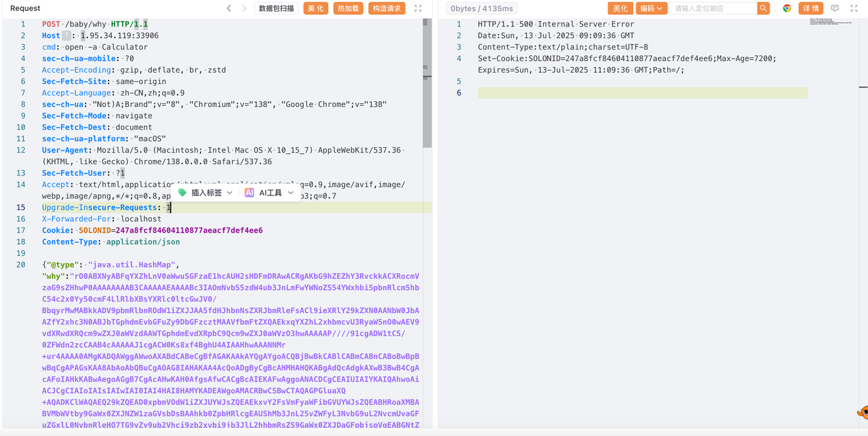Expand the Request panel to fullscreen
Viewport: 868px width, 436px height.
(418, 8)
